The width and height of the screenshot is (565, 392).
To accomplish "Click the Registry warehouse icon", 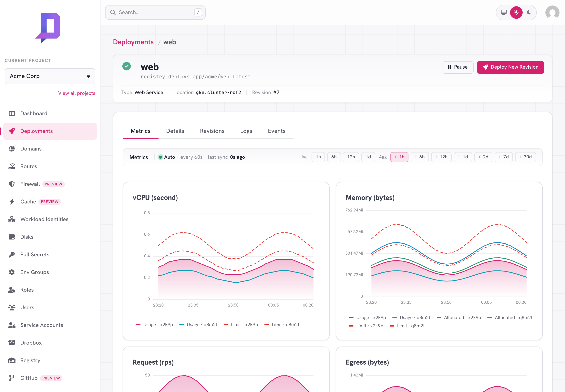I will tap(12, 361).
